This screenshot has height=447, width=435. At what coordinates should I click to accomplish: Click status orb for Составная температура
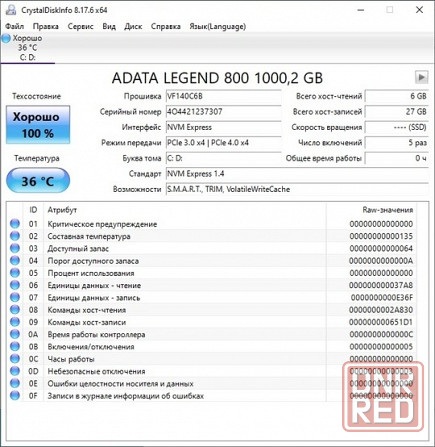(x=15, y=236)
